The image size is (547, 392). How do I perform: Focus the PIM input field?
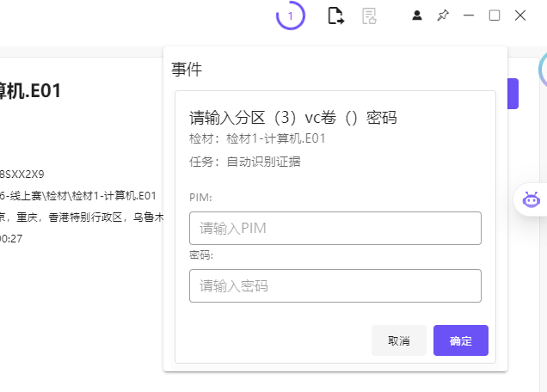335,229
